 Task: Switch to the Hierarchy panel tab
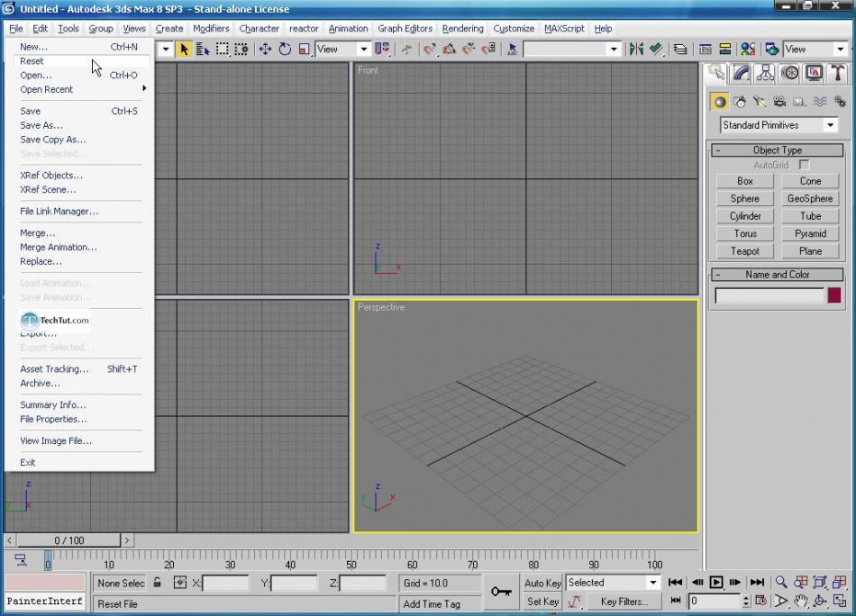click(766, 73)
